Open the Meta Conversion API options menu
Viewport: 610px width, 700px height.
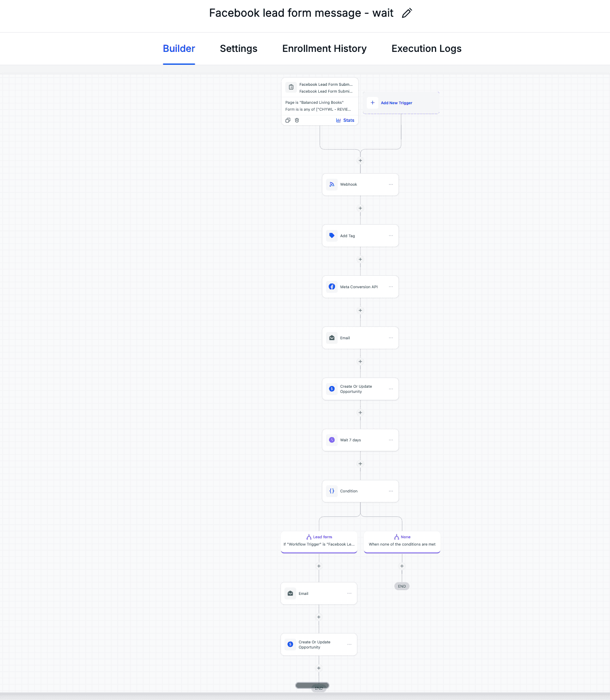[391, 287]
